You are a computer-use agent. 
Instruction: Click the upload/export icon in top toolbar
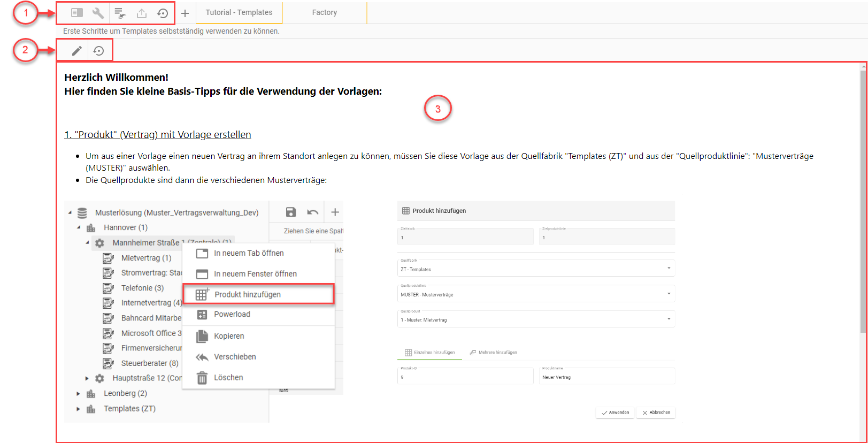[142, 13]
